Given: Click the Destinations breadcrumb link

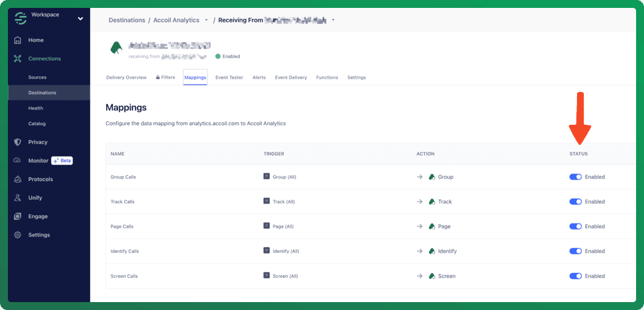Looking at the screenshot, I should point(127,20).
